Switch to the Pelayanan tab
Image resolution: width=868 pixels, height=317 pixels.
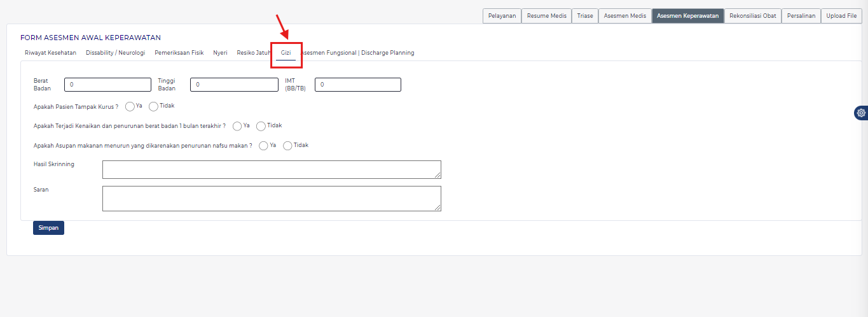(503, 16)
